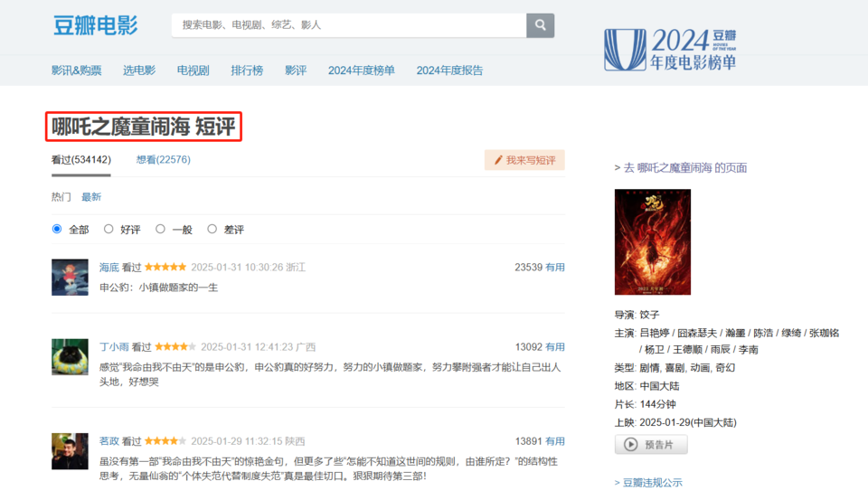Image resolution: width=868 pixels, height=500 pixels.
Task: Click the 片长 144分钟 info line
Action: pos(646,405)
